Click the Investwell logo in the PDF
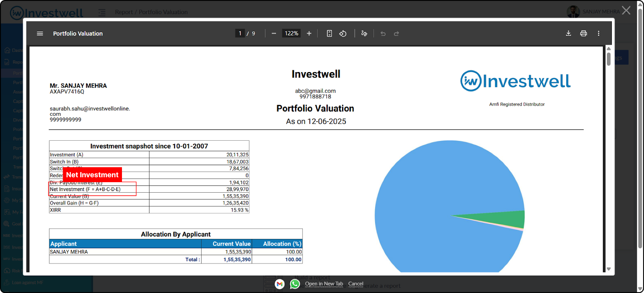This screenshot has height=293, width=644. click(516, 81)
